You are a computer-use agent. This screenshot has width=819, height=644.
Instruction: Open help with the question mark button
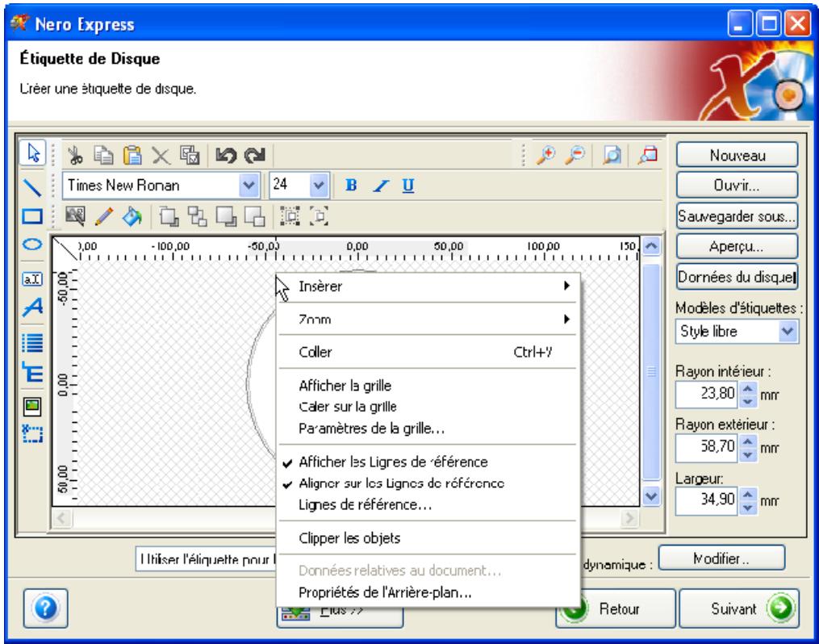46,608
